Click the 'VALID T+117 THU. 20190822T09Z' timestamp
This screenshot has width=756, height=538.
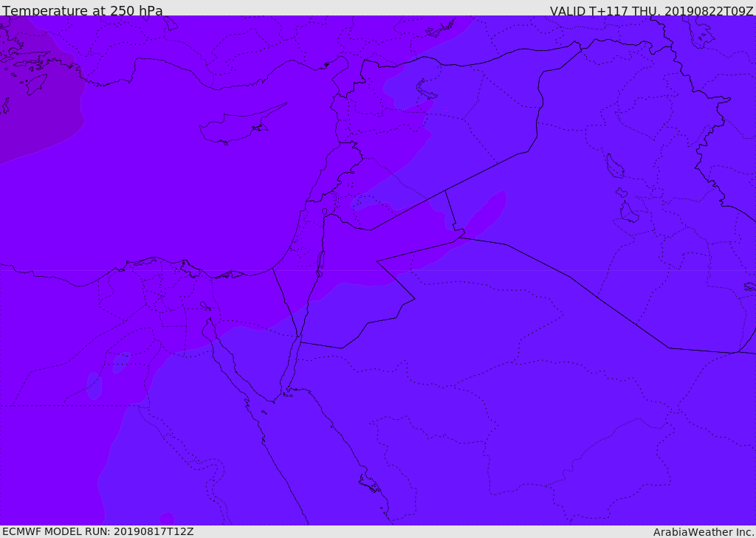(x=651, y=10)
